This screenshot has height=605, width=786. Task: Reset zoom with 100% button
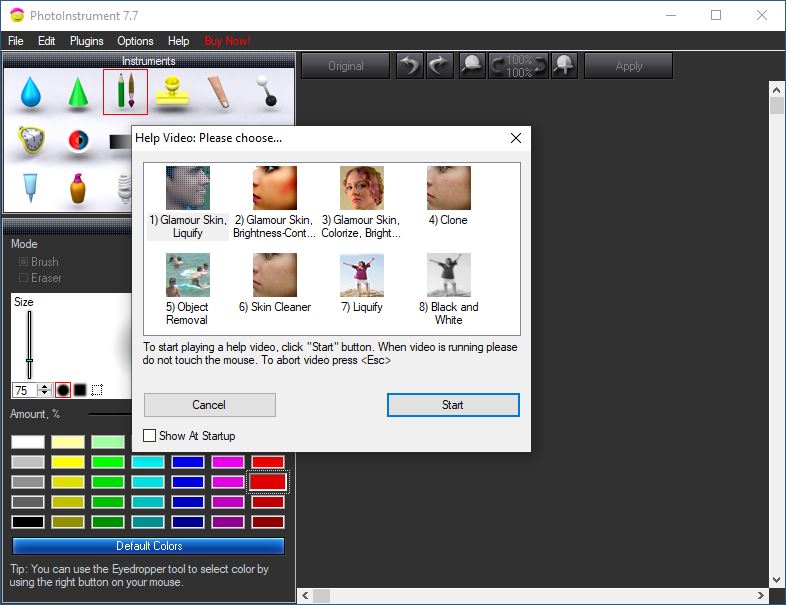pos(518,66)
